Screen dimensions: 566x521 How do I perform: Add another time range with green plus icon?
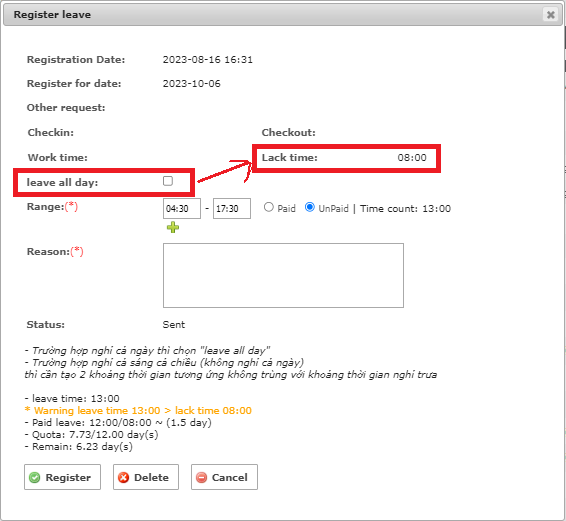173,227
